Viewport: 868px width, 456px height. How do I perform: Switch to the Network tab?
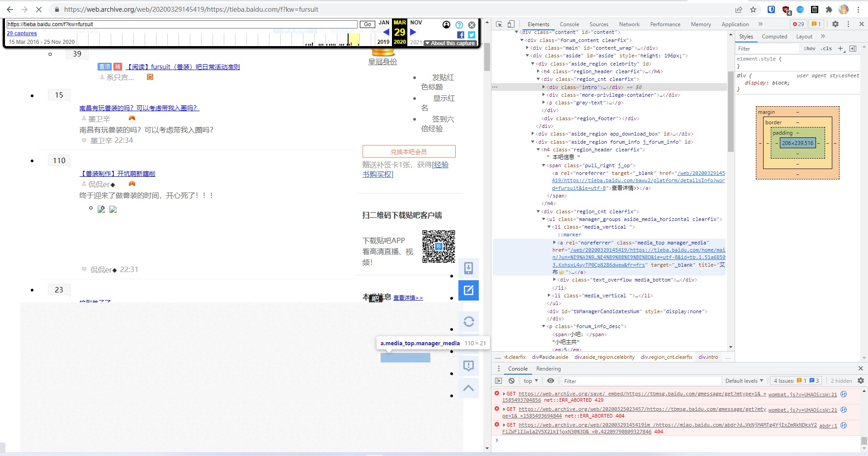click(x=629, y=24)
